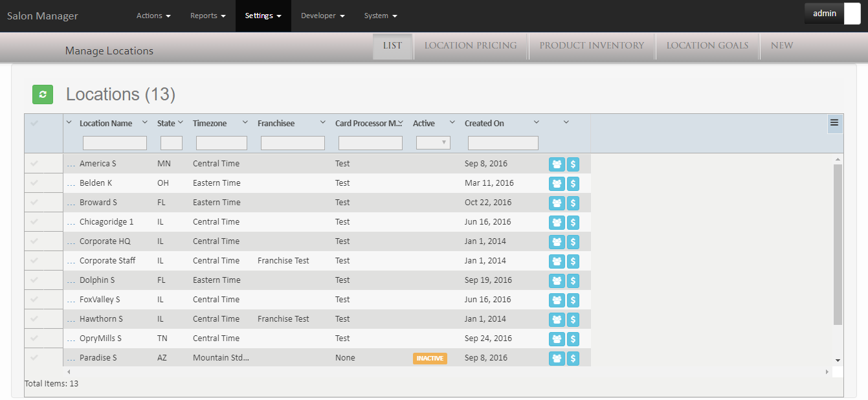Click the NEW tab to add a location

[x=781, y=45]
